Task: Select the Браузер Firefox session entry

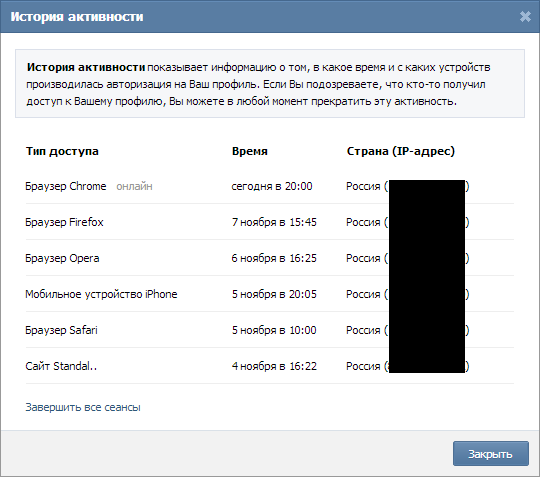Action: (x=64, y=222)
